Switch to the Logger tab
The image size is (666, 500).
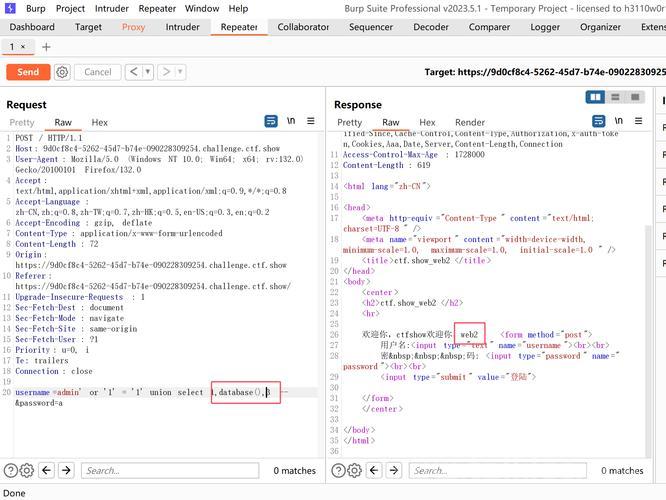[545, 27]
